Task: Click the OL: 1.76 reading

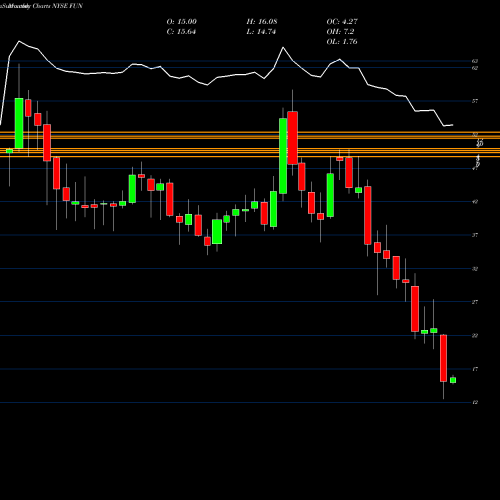Action: [342, 42]
